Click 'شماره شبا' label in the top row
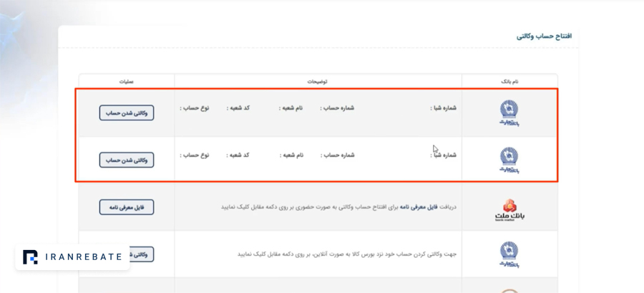 (443, 108)
